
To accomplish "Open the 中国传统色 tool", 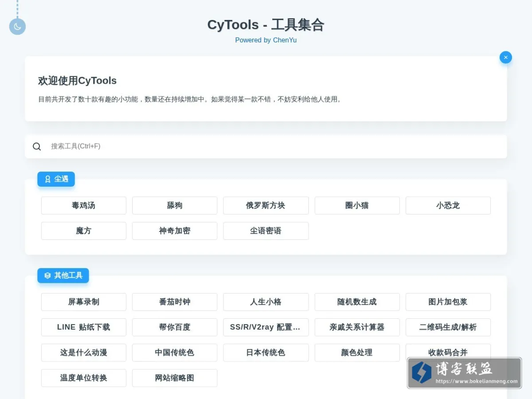I will click(175, 352).
